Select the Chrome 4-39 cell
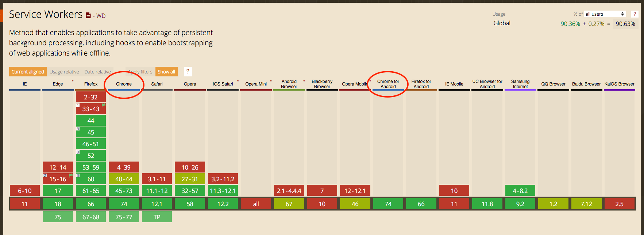 click(124, 167)
